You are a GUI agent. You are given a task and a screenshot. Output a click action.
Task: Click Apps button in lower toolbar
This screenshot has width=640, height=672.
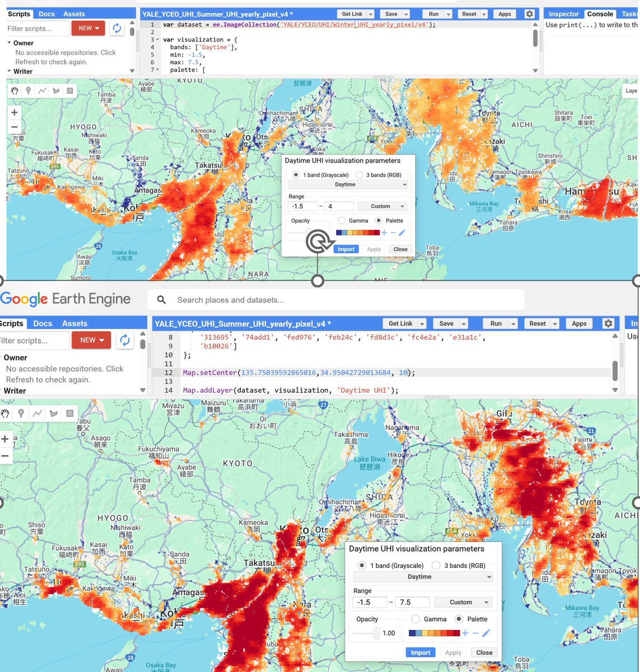point(579,324)
